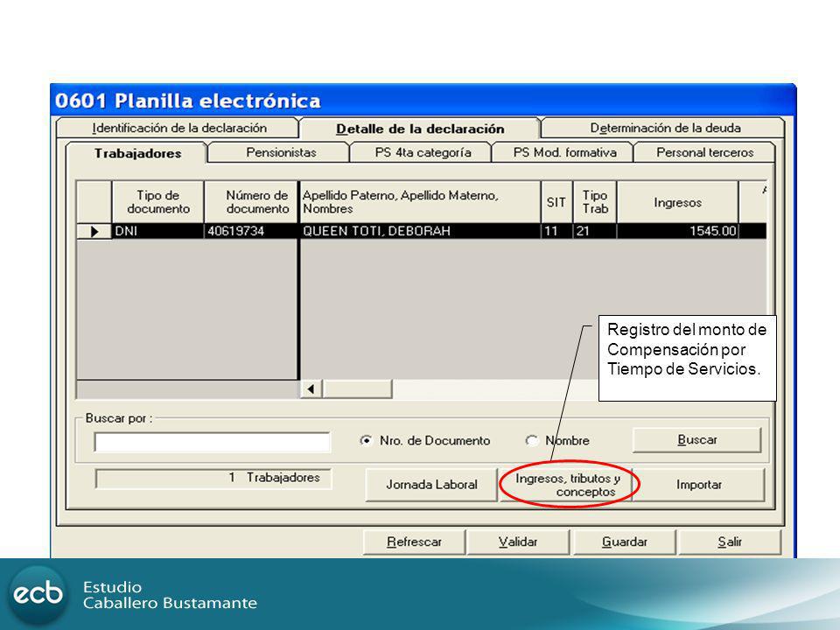
Task: Click the Apellido Paterno, Materno, Nombres header
Action: tap(420, 202)
